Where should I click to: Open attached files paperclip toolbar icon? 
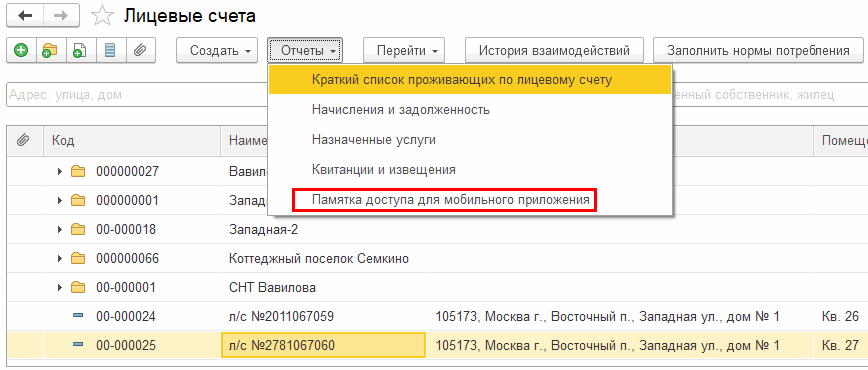point(141,51)
